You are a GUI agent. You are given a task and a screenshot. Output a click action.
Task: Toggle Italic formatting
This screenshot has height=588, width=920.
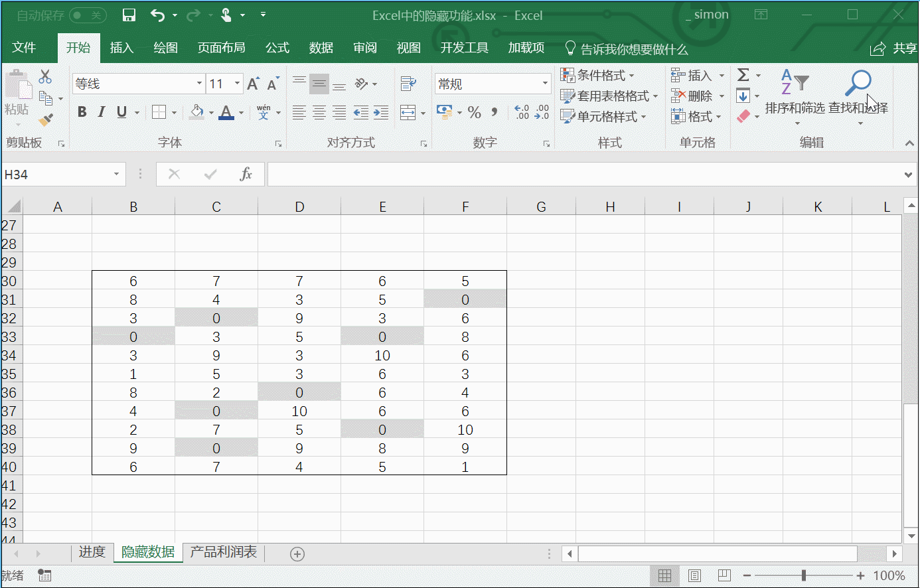(x=102, y=112)
